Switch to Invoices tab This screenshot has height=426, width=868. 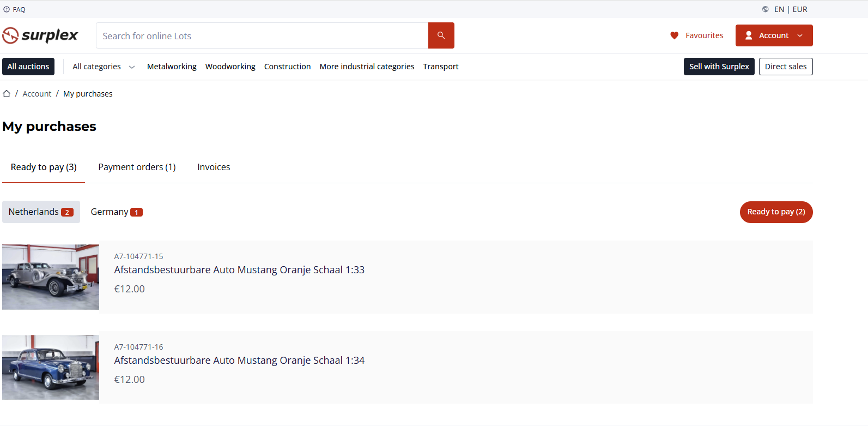[214, 167]
